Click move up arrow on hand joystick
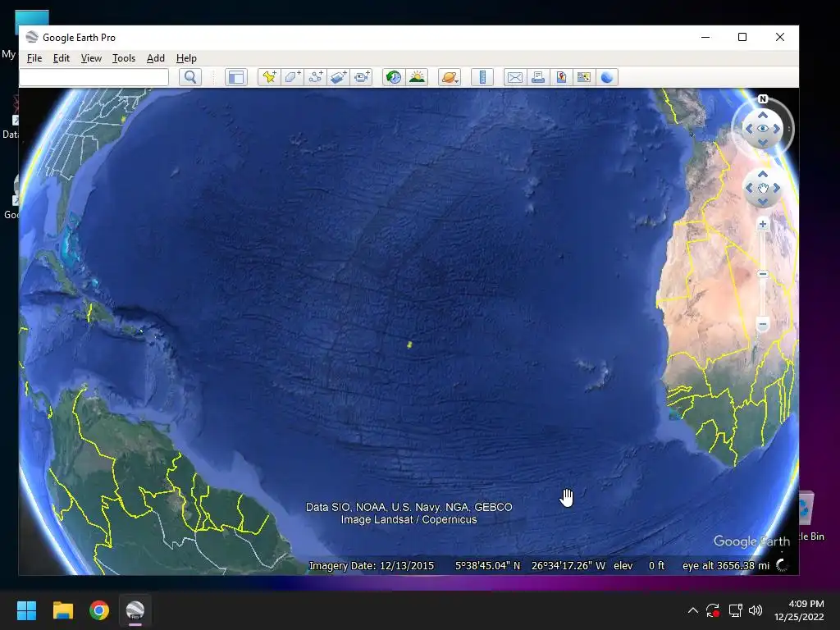This screenshot has height=630, width=840. (x=763, y=174)
